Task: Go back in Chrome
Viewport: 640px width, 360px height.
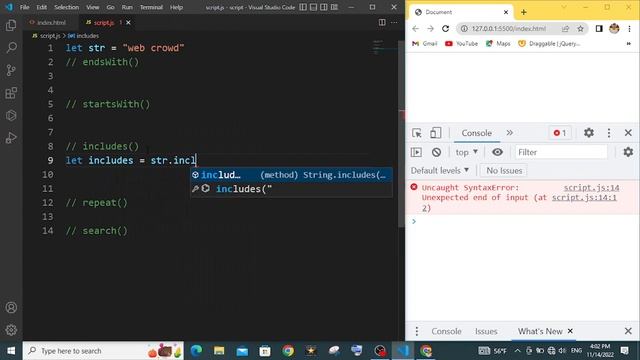Action: (416, 29)
